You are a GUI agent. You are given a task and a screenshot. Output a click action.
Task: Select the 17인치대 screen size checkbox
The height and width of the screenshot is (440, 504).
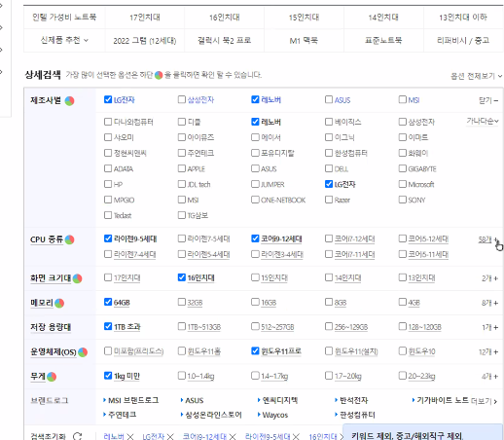108,277
